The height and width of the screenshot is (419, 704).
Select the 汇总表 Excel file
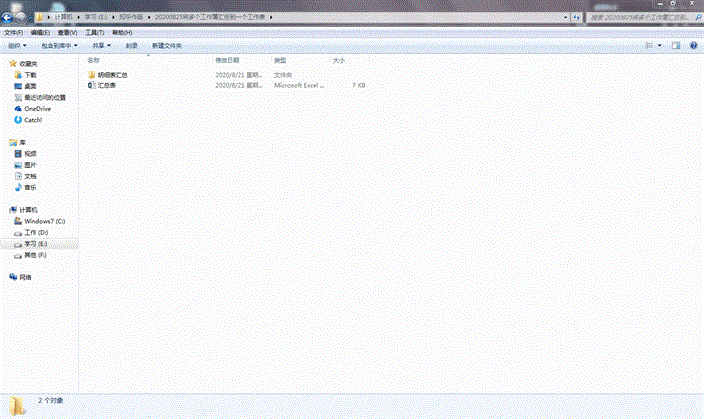click(107, 86)
